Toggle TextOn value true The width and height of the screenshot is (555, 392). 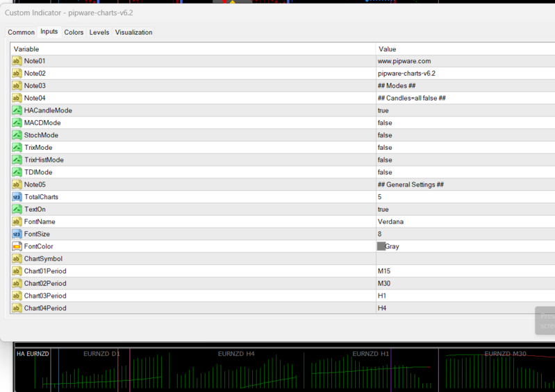[383, 210]
